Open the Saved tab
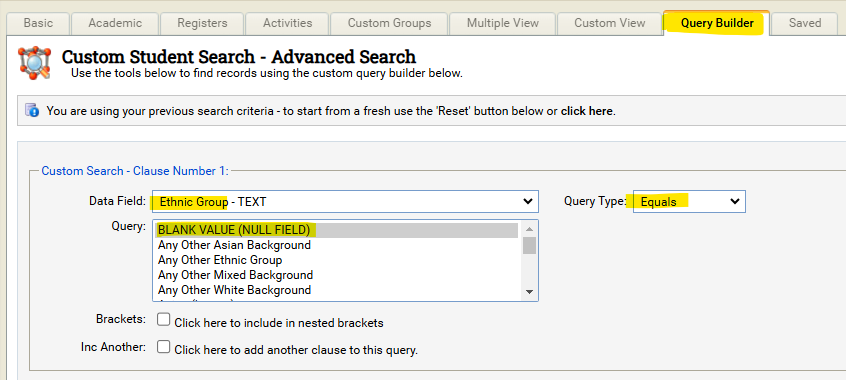Image resolution: width=846 pixels, height=380 pixels. click(805, 23)
